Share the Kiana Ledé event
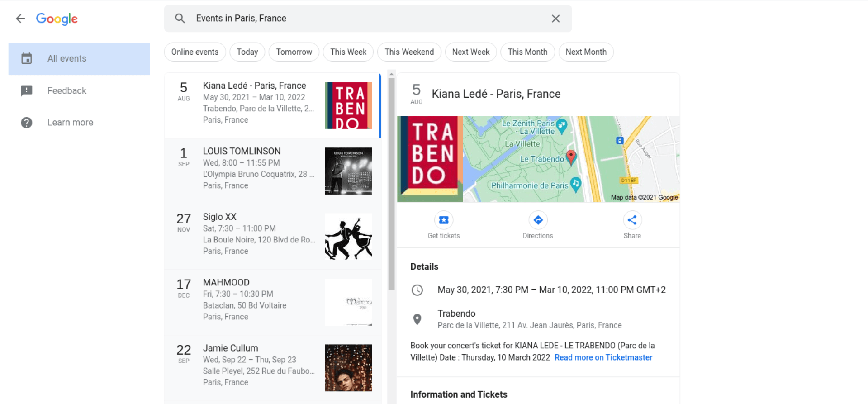868x404 pixels. coord(632,220)
